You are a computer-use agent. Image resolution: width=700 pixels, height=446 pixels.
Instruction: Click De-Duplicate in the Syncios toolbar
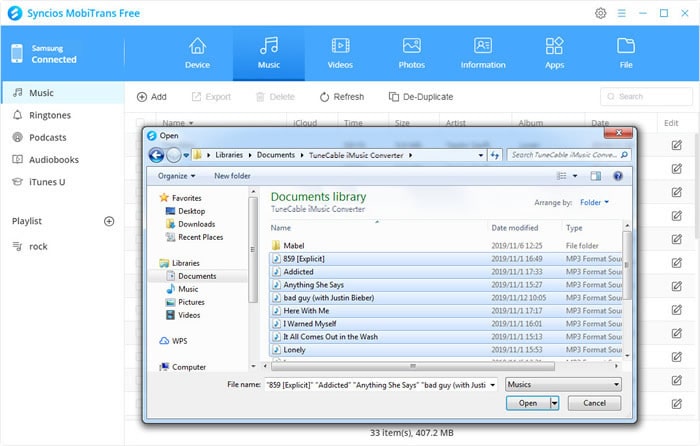[x=421, y=97]
